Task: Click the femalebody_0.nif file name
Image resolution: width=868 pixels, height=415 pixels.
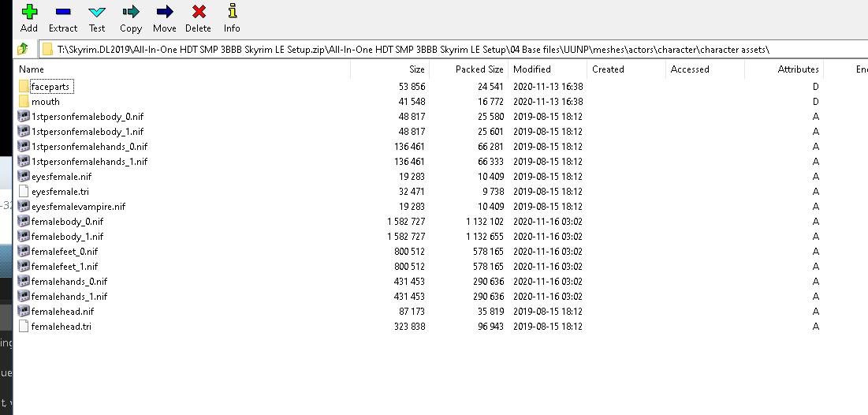Action: [x=68, y=221]
